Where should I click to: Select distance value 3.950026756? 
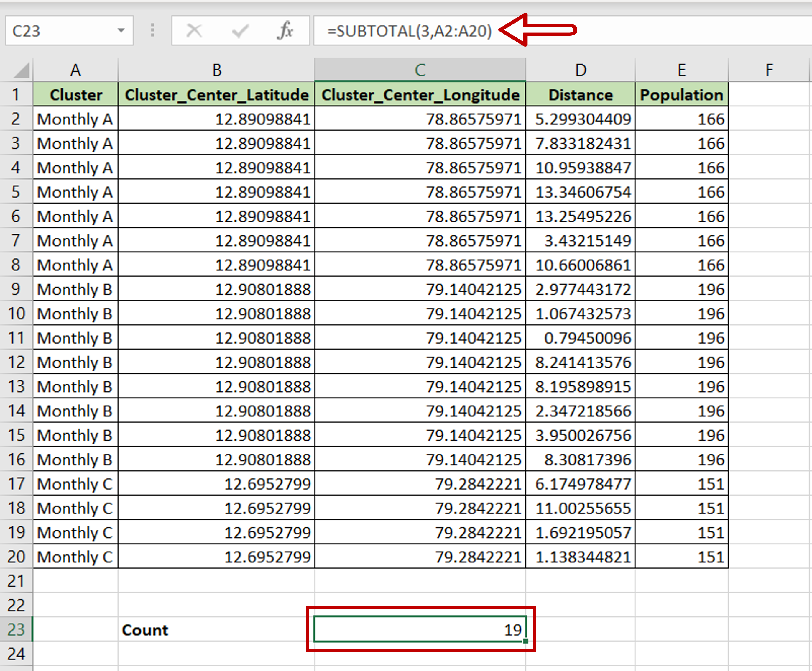tap(580, 435)
